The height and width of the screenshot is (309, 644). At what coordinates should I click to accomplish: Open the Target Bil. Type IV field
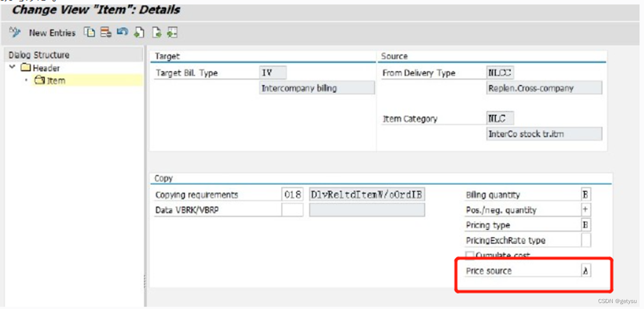click(272, 73)
